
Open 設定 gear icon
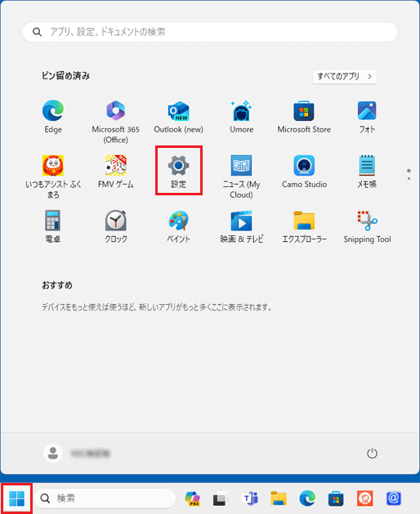click(179, 171)
